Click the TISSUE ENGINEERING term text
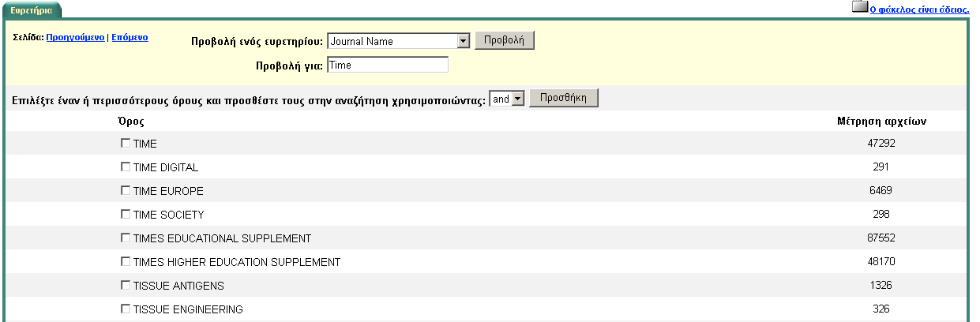 coord(188,310)
